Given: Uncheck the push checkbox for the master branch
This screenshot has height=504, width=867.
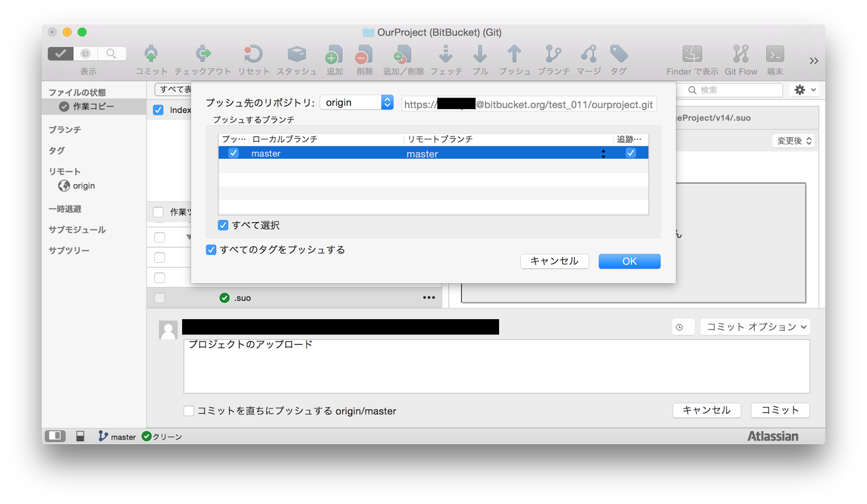Looking at the screenshot, I should (233, 153).
